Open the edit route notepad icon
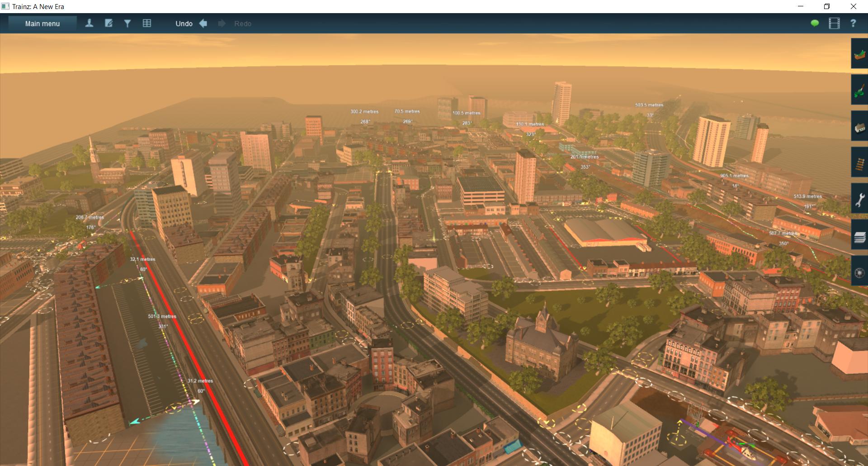Image resolution: width=868 pixels, height=466 pixels. pos(108,24)
